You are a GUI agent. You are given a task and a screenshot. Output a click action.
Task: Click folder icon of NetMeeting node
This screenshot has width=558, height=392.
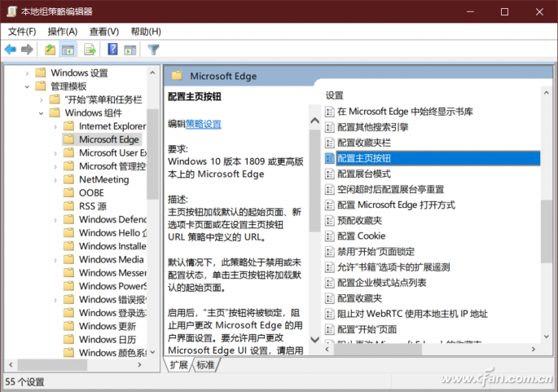68,179
